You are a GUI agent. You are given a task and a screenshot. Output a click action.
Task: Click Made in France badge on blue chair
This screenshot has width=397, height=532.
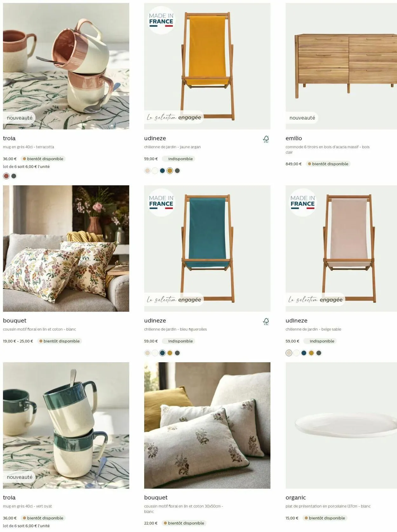[x=161, y=203]
